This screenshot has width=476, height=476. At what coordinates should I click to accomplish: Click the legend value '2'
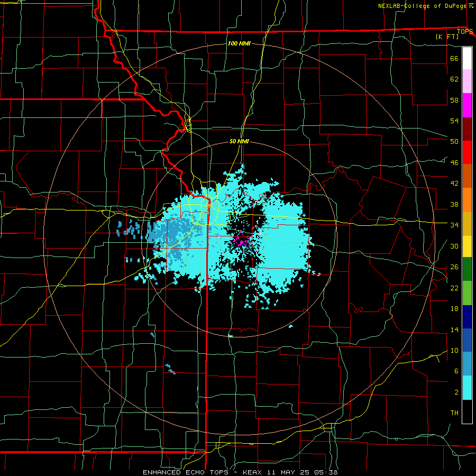click(456, 392)
